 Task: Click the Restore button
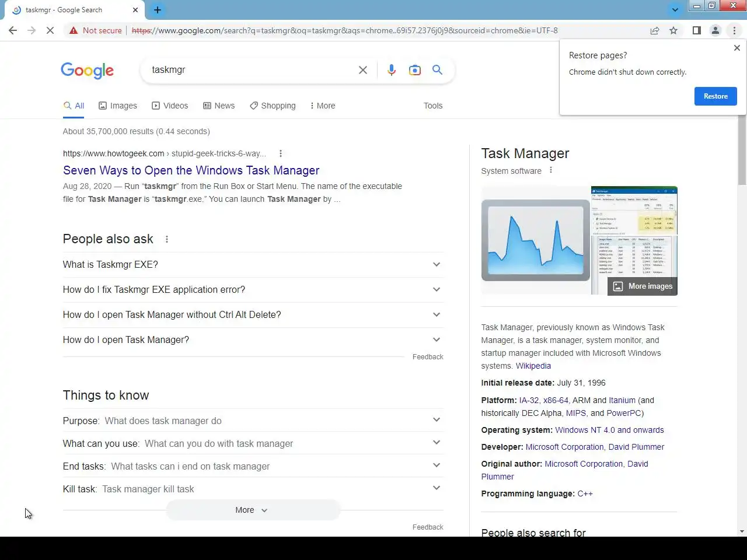pos(715,96)
